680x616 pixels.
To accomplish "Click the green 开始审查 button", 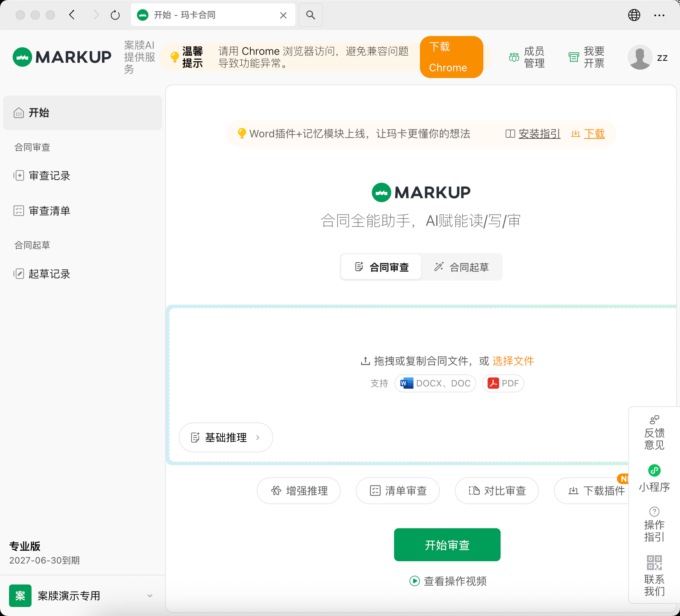I will (x=447, y=545).
